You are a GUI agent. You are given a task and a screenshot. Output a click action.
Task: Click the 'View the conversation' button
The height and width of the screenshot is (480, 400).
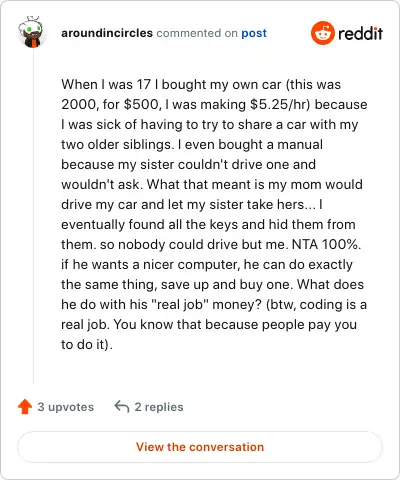tap(200, 447)
